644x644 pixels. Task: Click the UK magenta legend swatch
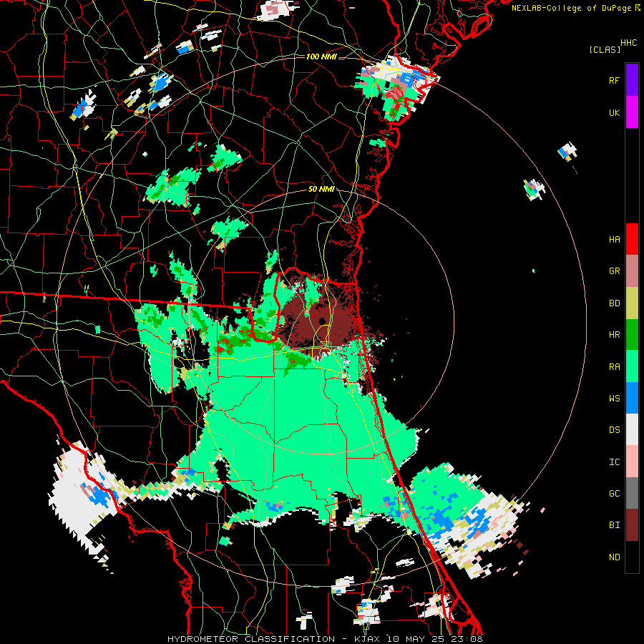632,112
